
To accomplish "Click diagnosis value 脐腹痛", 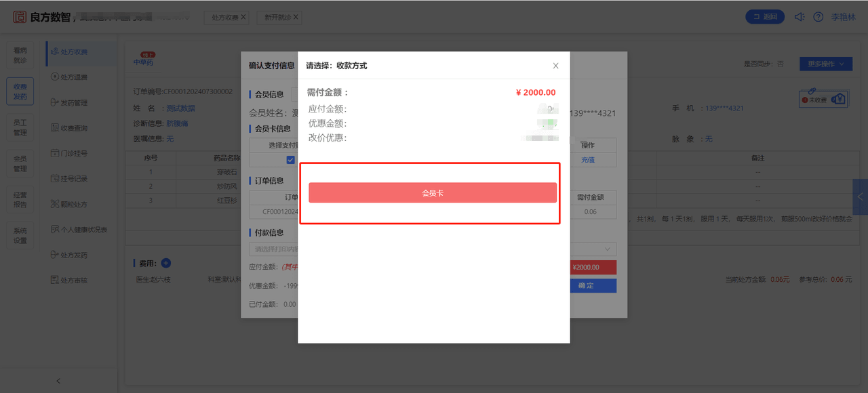I will coord(177,123).
